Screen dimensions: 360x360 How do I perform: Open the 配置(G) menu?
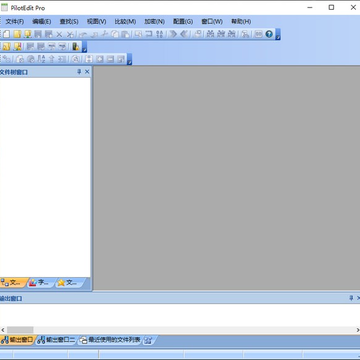tap(183, 22)
